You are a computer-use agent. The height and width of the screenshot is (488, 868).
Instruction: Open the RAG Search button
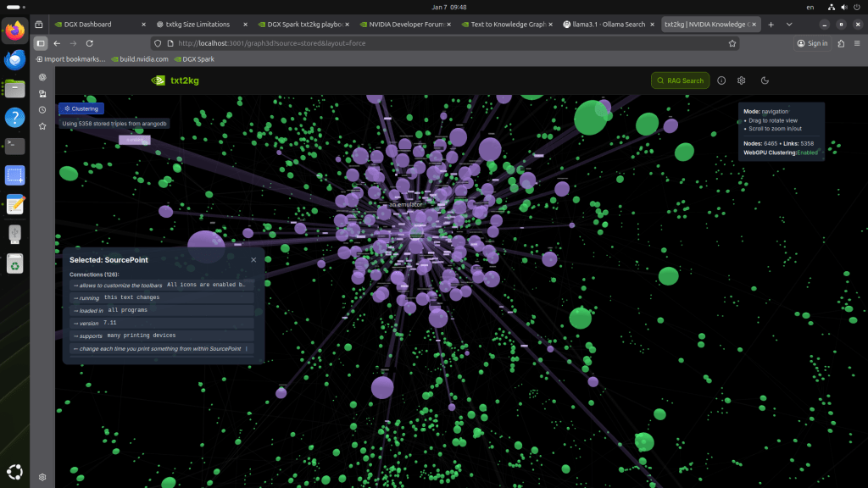pos(681,80)
